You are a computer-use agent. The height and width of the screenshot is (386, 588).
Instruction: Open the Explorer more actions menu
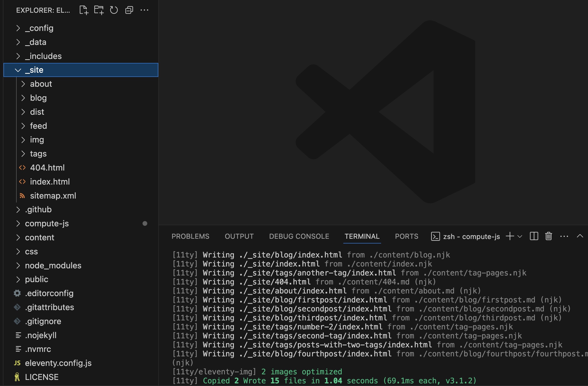(145, 10)
